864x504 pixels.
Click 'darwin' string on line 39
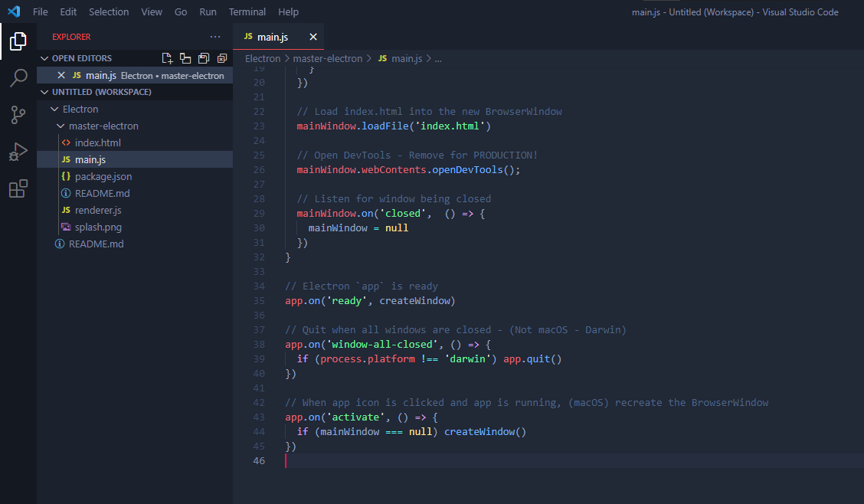point(468,358)
